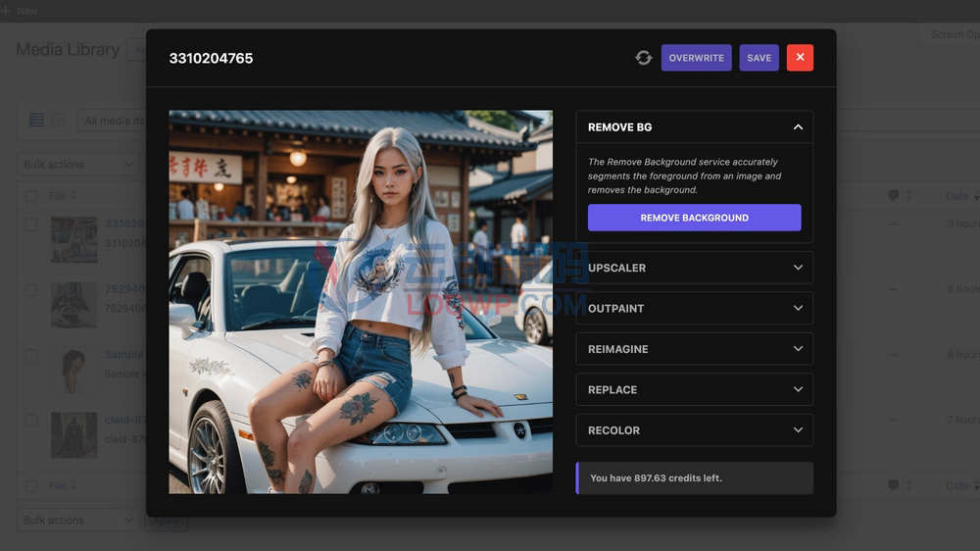
Task: Tick the checkbox for the Sample media row
Action: click(x=30, y=355)
